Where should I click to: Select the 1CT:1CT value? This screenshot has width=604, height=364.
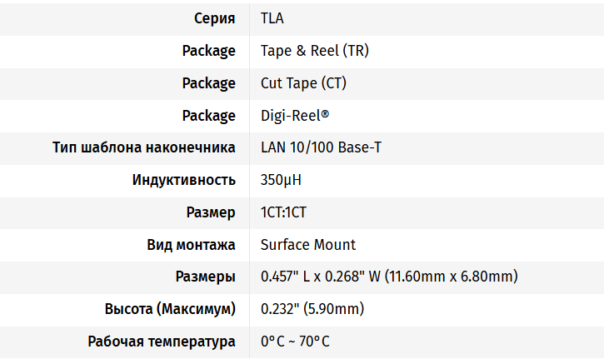pos(283,212)
